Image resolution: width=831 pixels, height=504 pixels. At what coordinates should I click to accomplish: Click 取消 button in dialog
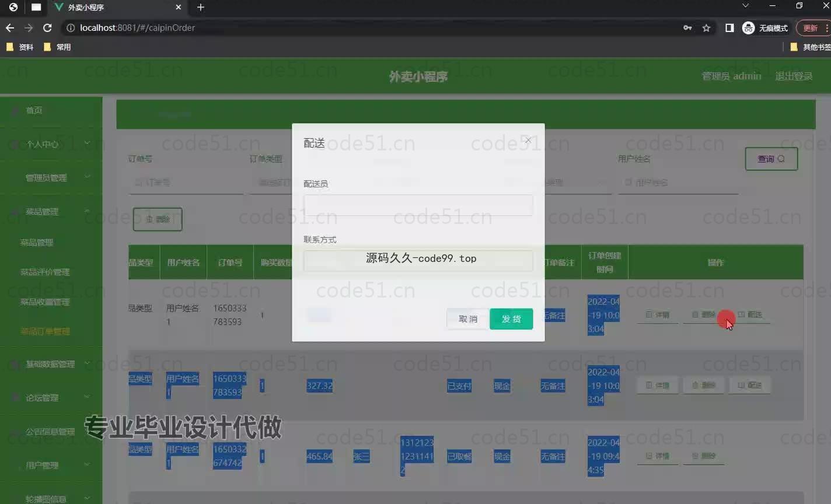pos(467,319)
